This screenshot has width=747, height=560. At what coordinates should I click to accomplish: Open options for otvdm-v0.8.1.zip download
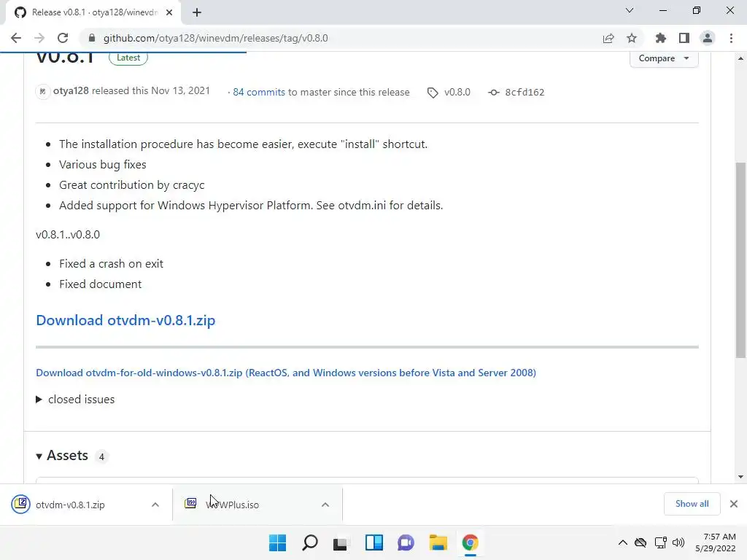click(x=155, y=505)
